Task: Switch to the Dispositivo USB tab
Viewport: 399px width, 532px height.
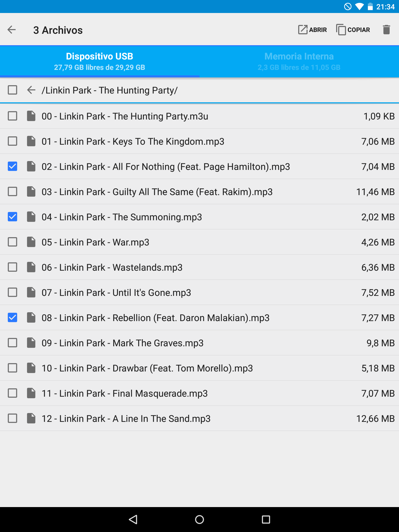Action: click(x=100, y=62)
